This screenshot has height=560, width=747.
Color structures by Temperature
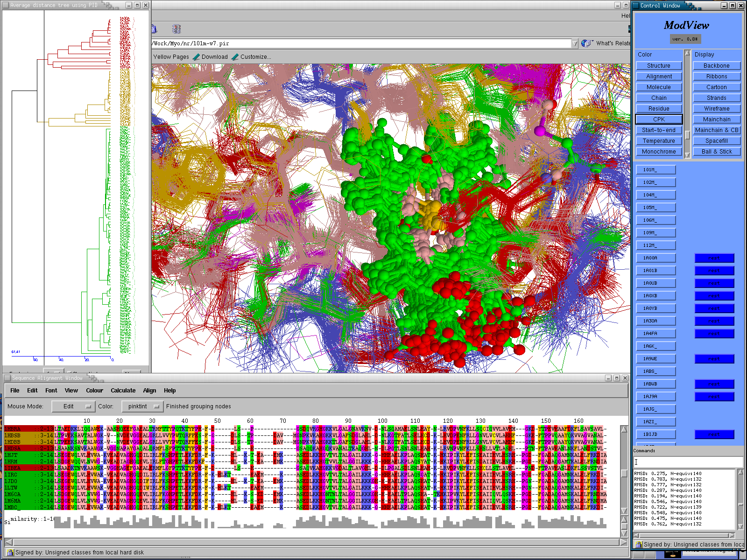[658, 141]
